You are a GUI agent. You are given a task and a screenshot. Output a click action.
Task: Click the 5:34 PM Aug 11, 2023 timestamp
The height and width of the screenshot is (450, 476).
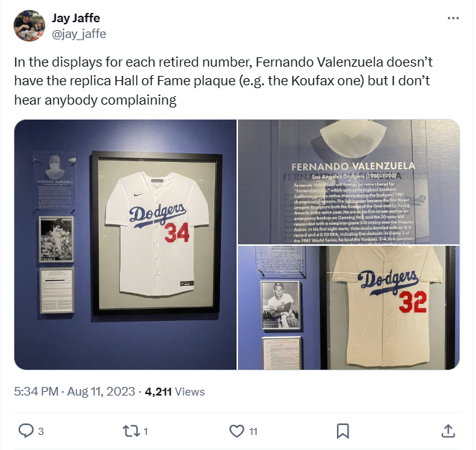click(75, 391)
